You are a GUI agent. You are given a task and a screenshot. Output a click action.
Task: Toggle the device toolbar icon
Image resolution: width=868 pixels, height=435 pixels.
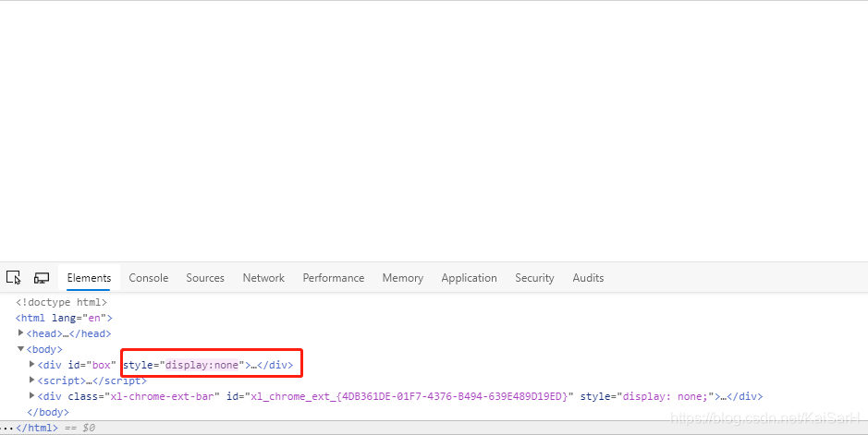(42, 277)
